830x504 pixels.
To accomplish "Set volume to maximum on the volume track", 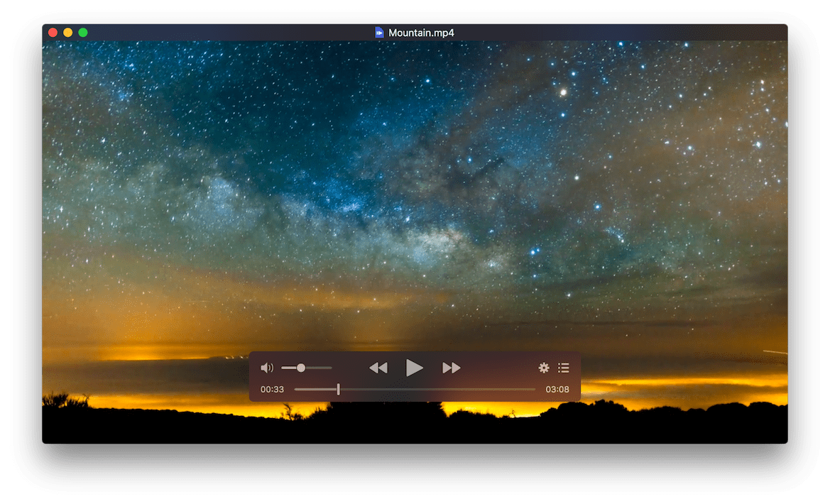I will click(330, 368).
